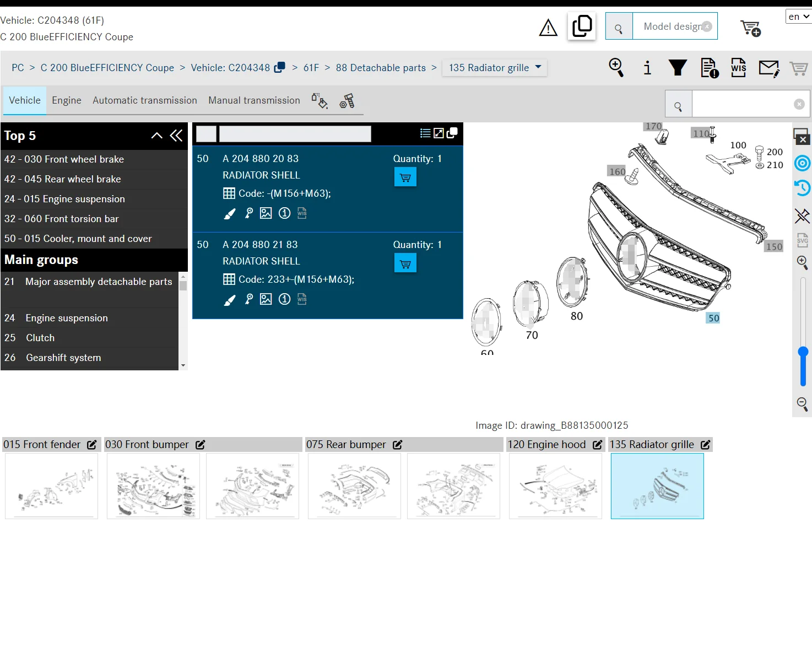Click the C 200 BlueEFFICIENCY Coupe breadcrumb
The image size is (812, 663).
coord(107,68)
